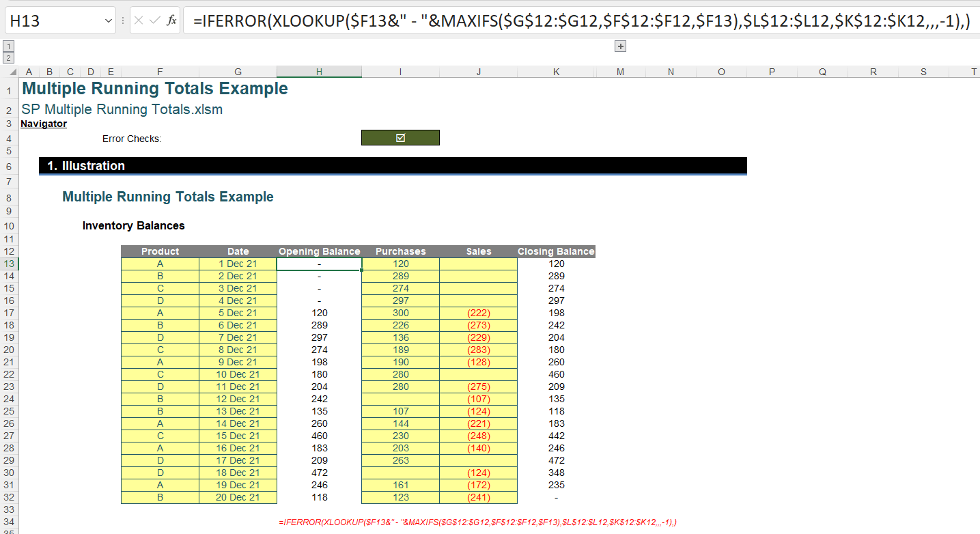
Task: Click the Insert Function fx icon
Action: click(171, 20)
